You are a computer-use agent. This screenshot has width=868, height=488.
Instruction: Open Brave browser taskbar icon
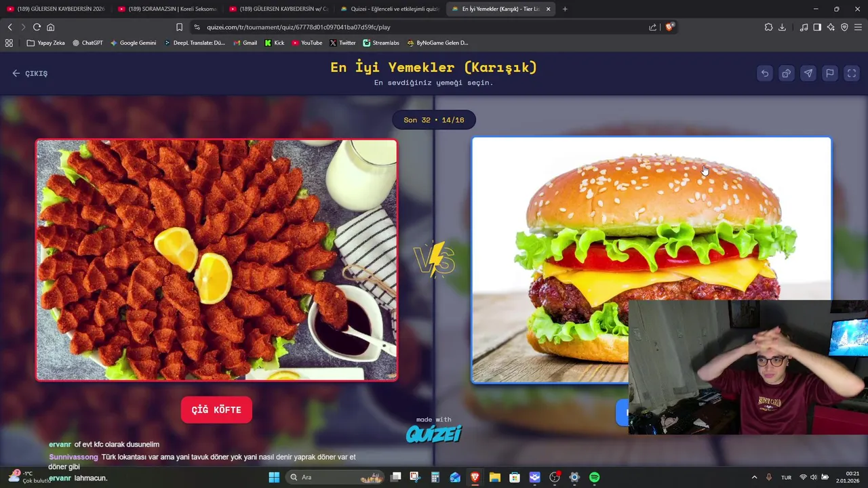coord(475,477)
